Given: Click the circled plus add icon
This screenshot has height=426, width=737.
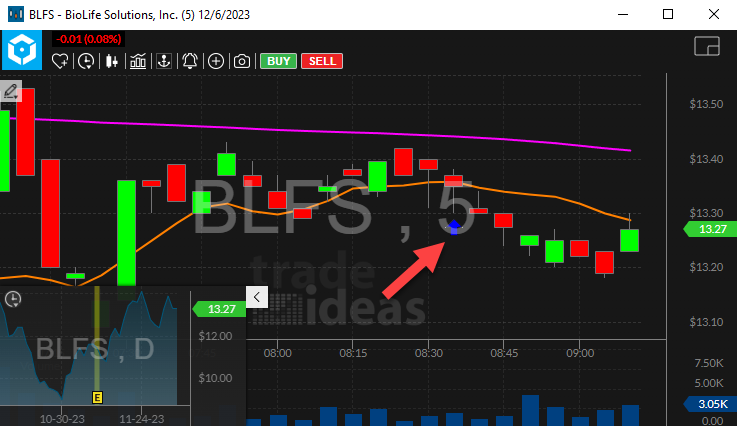Looking at the screenshot, I should click(x=216, y=61).
